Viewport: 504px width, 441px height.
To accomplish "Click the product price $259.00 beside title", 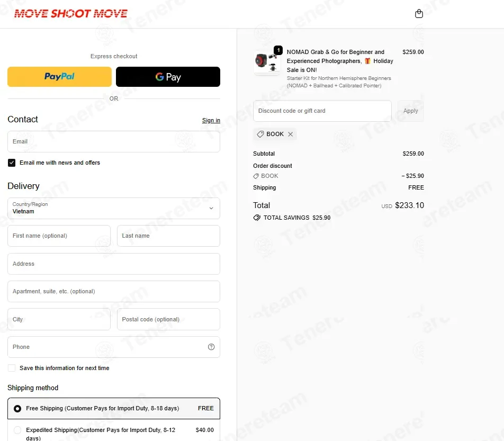I will (x=413, y=52).
